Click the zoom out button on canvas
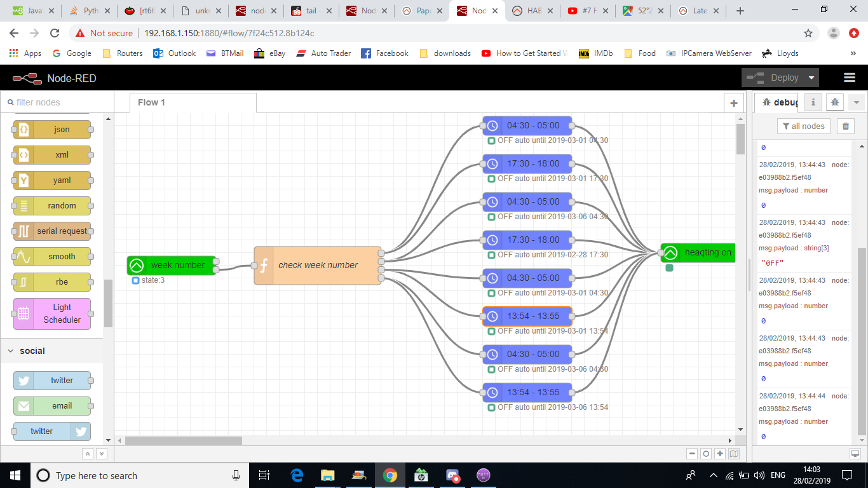Viewport: 868px width, 488px height. coord(692,454)
